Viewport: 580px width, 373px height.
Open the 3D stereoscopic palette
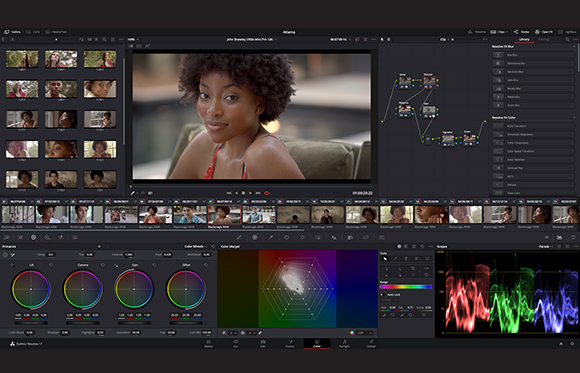click(382, 237)
